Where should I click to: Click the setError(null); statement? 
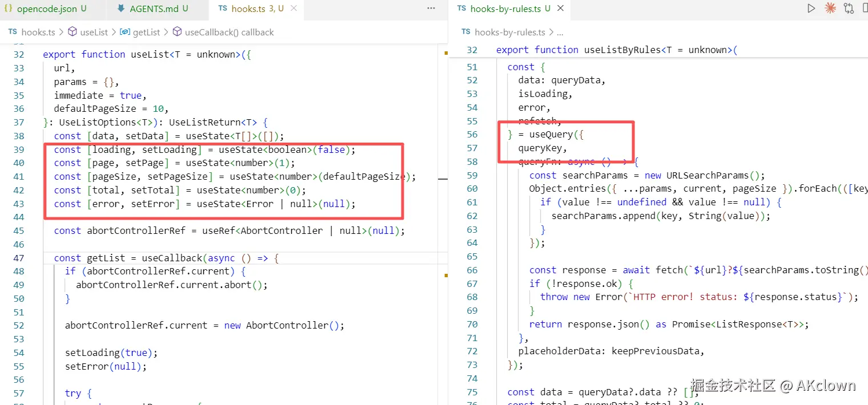pos(106,366)
